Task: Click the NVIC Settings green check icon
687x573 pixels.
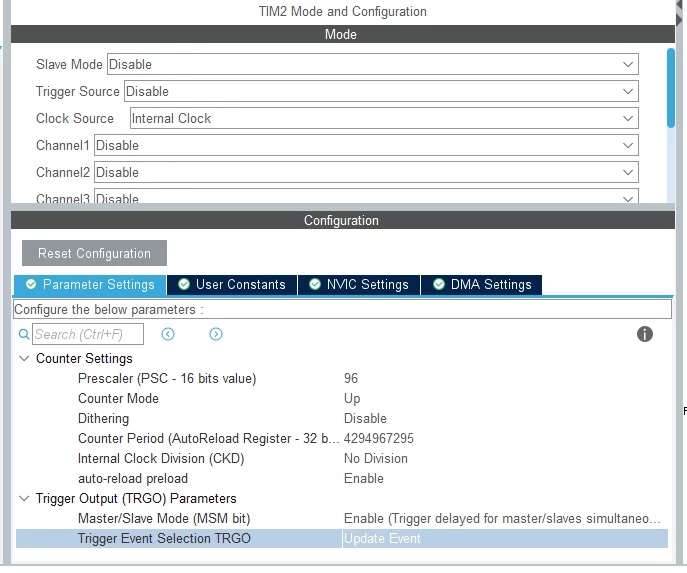Action: pyautogui.click(x=315, y=284)
